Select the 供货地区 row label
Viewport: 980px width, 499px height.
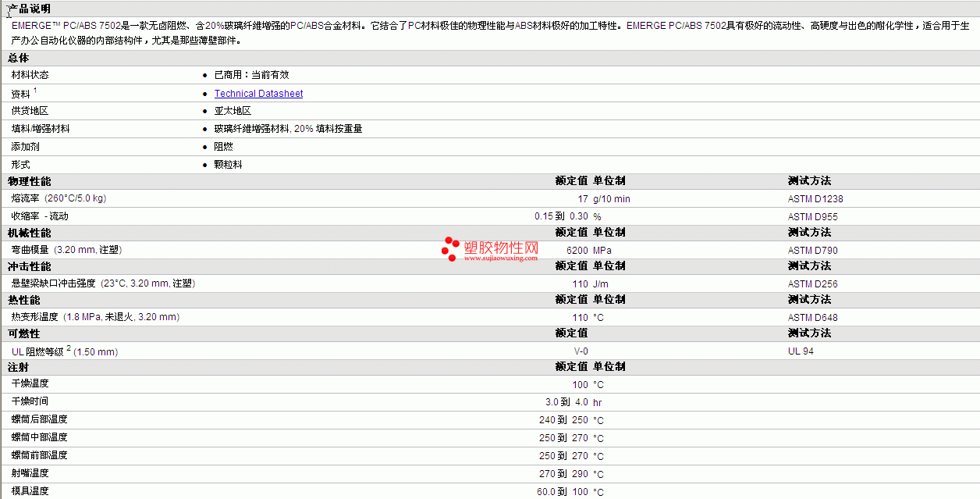pyautogui.click(x=30, y=111)
